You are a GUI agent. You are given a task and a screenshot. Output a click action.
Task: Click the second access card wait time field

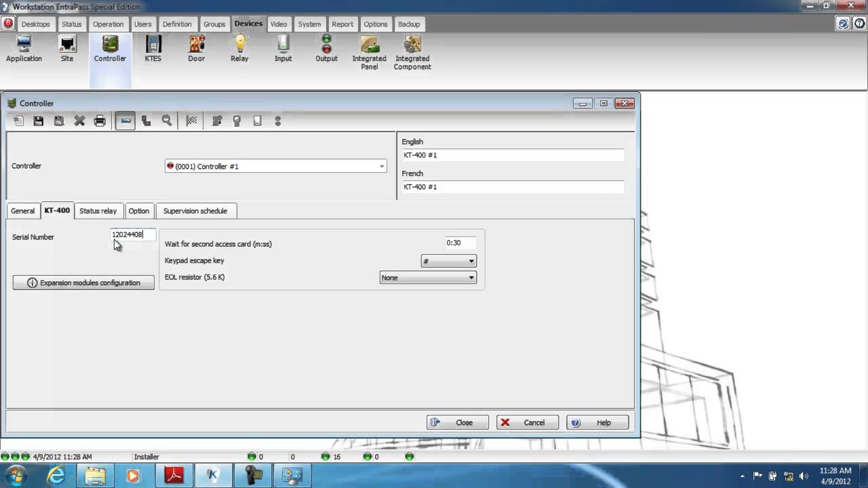pos(460,243)
